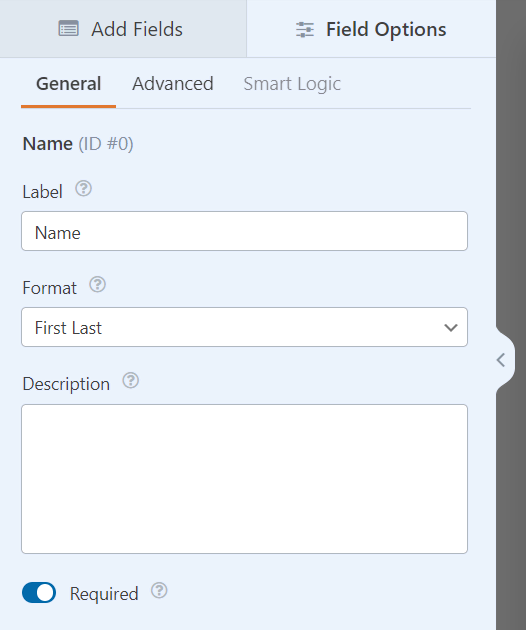This screenshot has height=630, width=526.
Task: Open the Description help tooltip icon
Action: pos(131,380)
